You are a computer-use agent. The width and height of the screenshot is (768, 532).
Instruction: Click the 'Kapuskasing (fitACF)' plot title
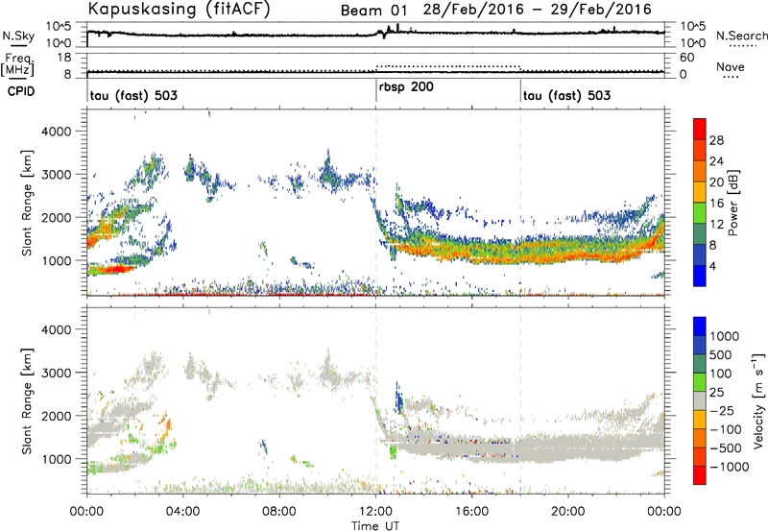coord(180,10)
